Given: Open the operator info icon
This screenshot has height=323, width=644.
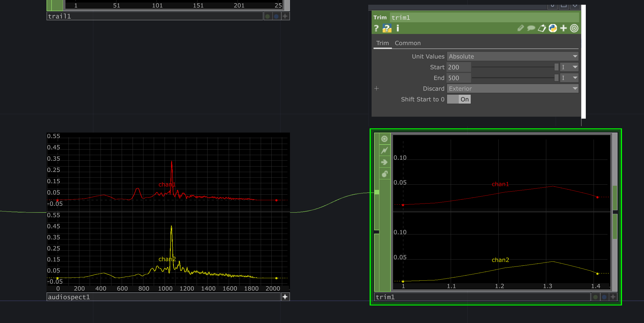Looking at the screenshot, I should (398, 28).
